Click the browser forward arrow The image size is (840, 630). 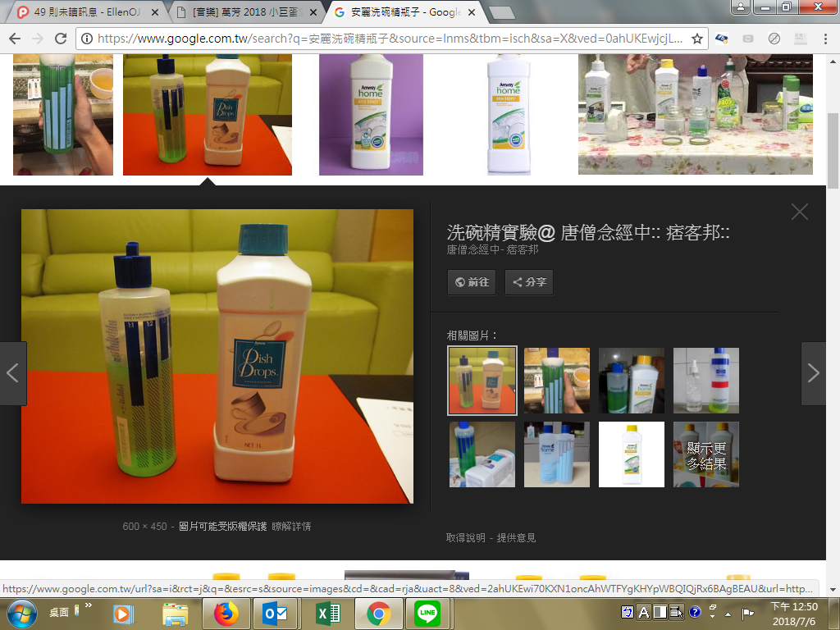pyautogui.click(x=38, y=39)
